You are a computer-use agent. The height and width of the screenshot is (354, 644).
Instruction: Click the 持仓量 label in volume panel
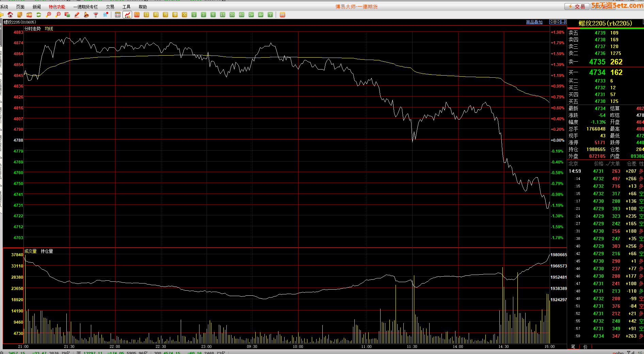click(x=47, y=251)
